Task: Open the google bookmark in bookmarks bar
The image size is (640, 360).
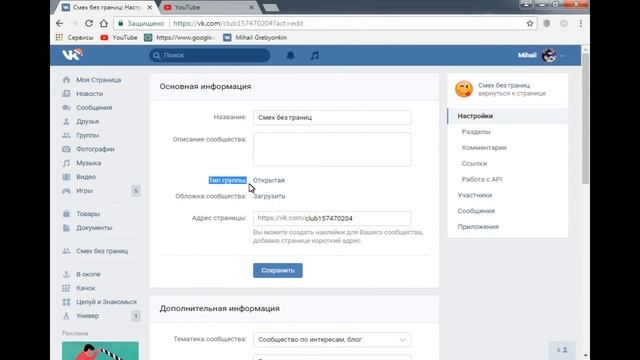Action: coord(180,37)
